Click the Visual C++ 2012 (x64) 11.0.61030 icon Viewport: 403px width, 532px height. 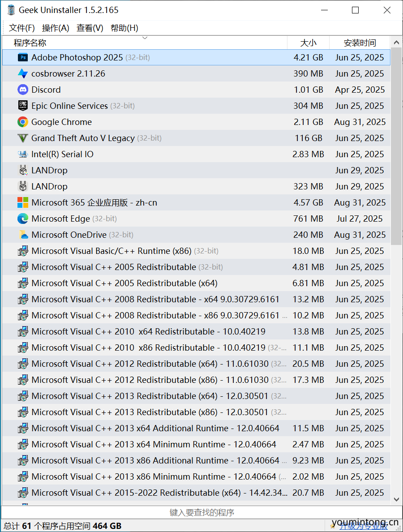tap(23, 364)
